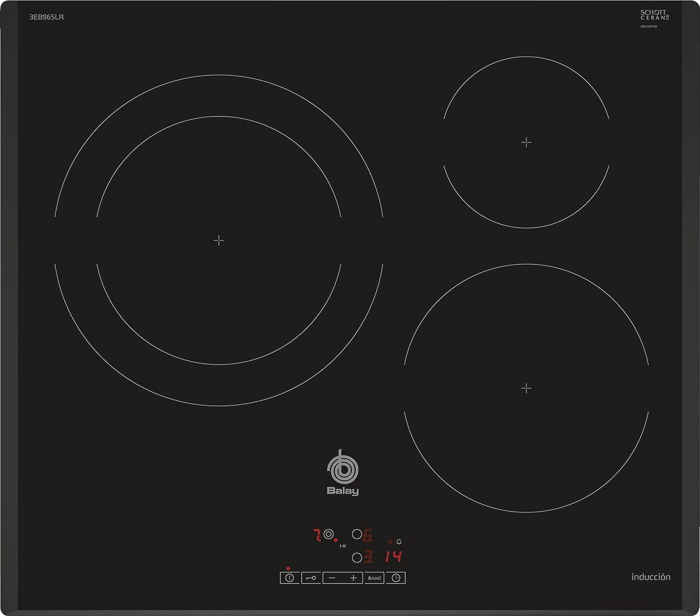Image resolution: width=700 pixels, height=616 pixels.
Task: Tap the small arrow-between-bars symbol
Action: coord(343,546)
